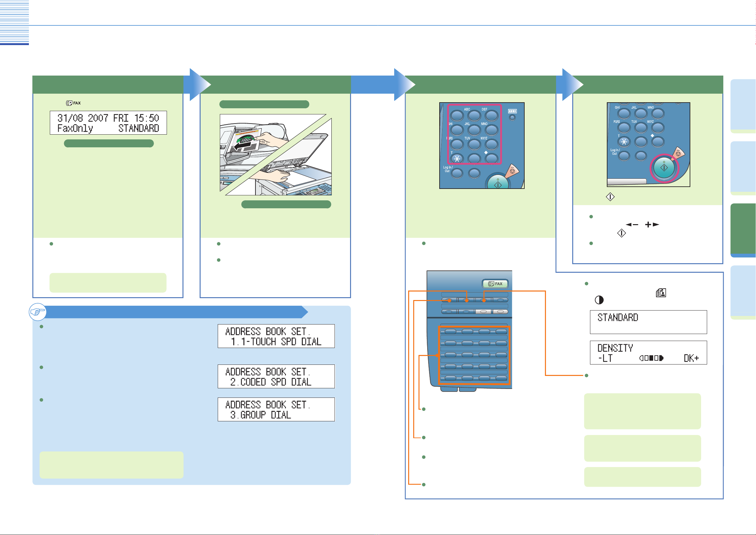The height and width of the screenshot is (535, 756).
Task: Click the 3.GROUP DIAL display line
Action: click(x=261, y=415)
